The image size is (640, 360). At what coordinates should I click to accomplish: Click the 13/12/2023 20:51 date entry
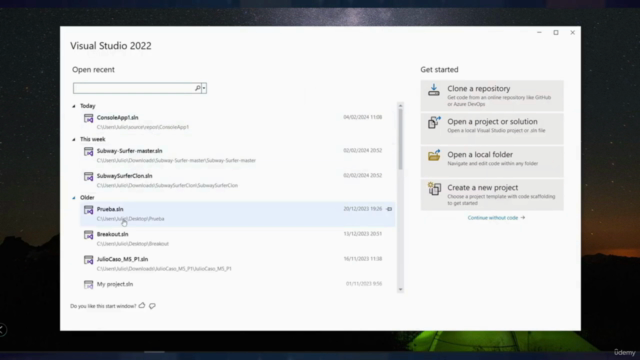[x=362, y=234]
